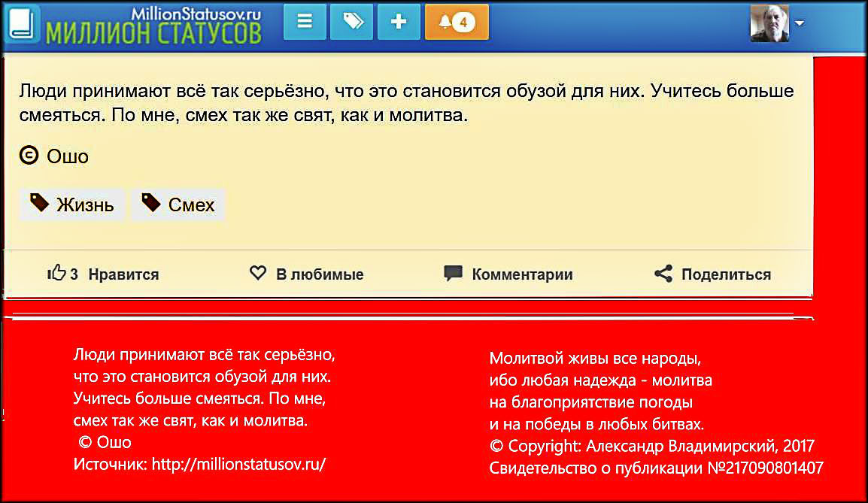Open notifications bell showing 4

coord(457,22)
